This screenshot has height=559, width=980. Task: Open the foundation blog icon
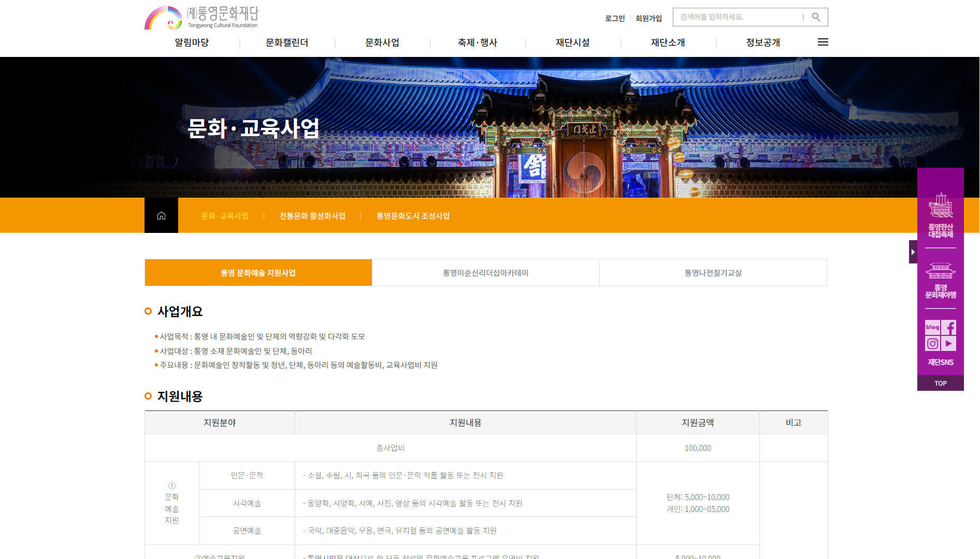point(932,327)
